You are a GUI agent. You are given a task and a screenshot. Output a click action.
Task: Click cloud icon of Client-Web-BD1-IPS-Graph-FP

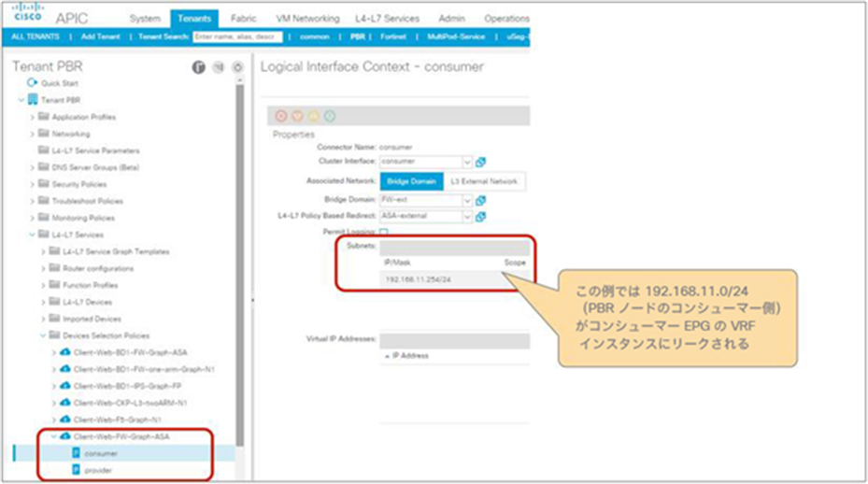coord(65,386)
